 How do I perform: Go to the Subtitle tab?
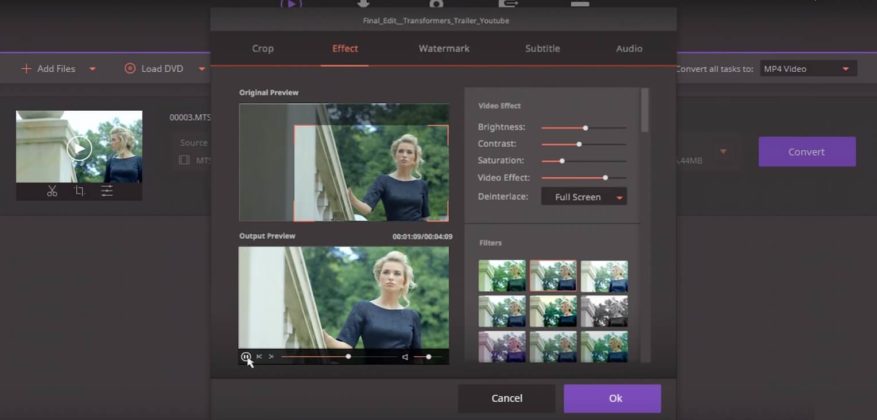[x=543, y=49]
